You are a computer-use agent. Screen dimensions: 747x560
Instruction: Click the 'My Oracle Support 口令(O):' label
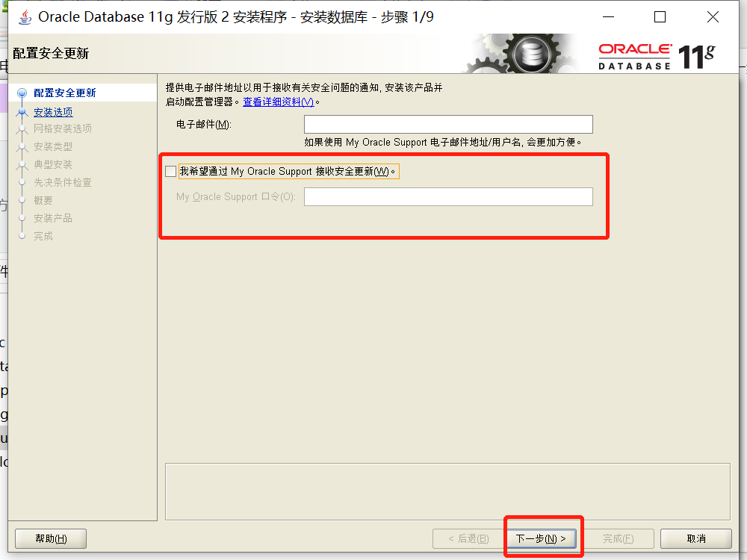[x=236, y=196]
